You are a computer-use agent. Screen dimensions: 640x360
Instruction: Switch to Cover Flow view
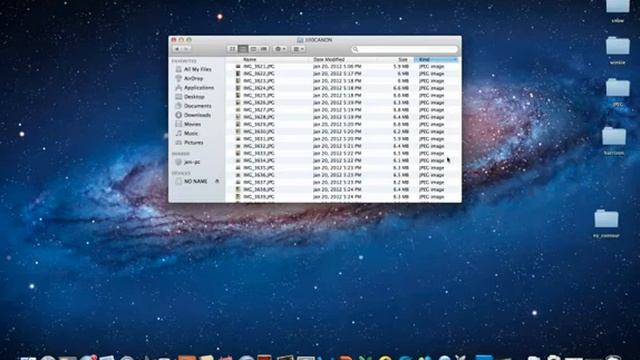264,49
